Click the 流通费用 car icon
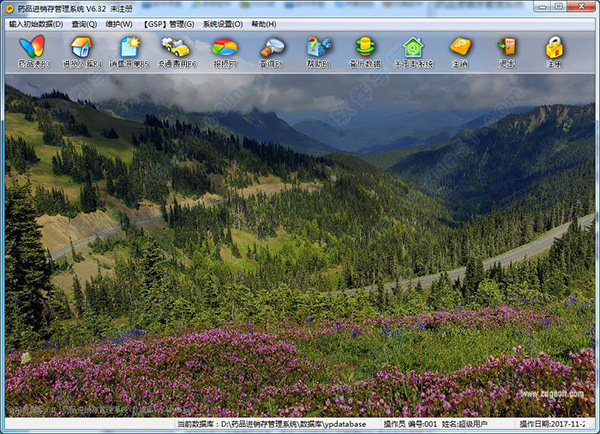 pyautogui.click(x=176, y=51)
